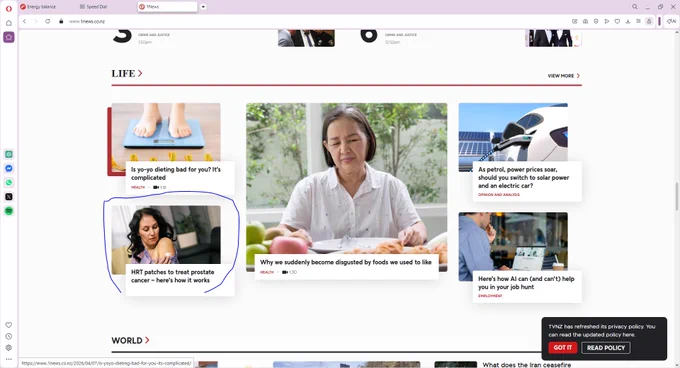Open tab search magnifier icon
The height and width of the screenshot is (368, 680).
coord(634,7)
